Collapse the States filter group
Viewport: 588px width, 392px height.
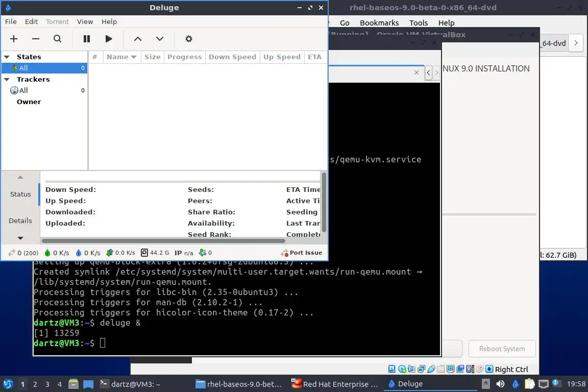coord(7,57)
